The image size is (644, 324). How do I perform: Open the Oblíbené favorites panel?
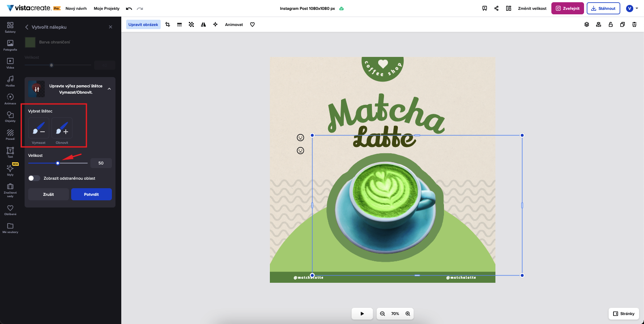[10, 210]
